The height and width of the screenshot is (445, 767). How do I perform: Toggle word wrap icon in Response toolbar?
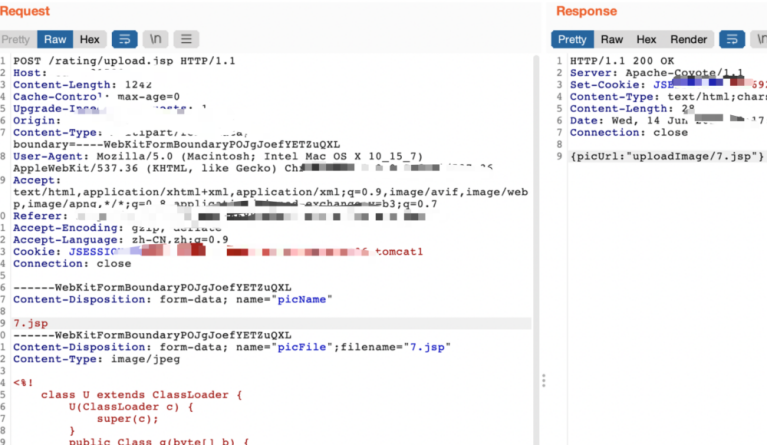coord(732,40)
